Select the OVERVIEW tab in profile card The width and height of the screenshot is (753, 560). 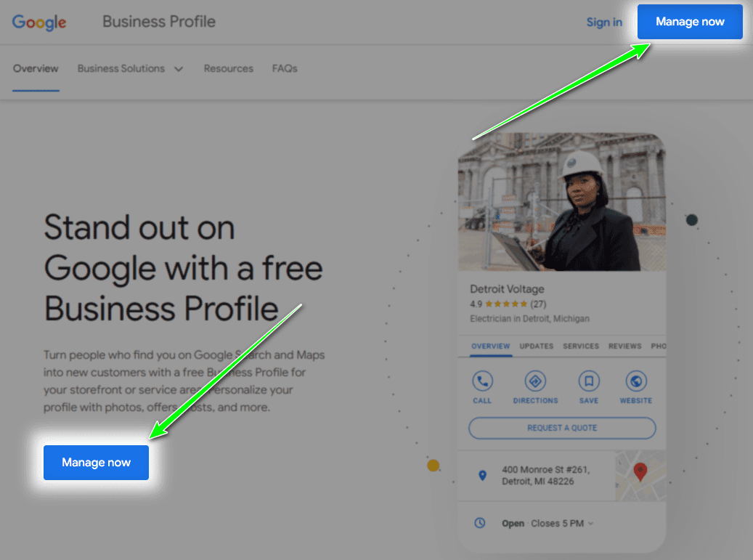point(490,346)
